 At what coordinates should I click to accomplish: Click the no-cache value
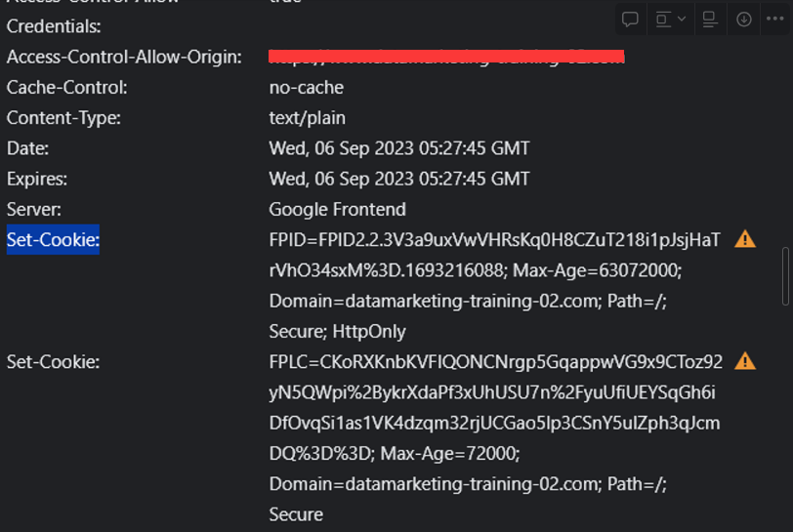click(x=306, y=88)
